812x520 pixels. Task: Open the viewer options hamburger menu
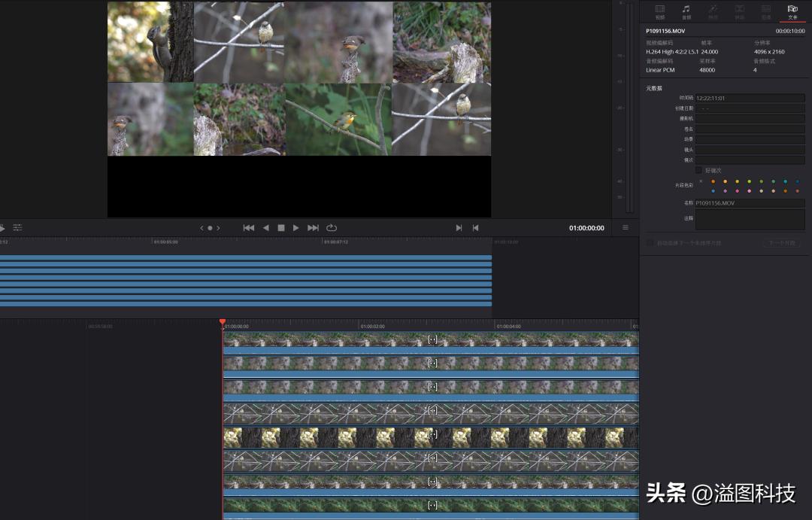[626, 227]
